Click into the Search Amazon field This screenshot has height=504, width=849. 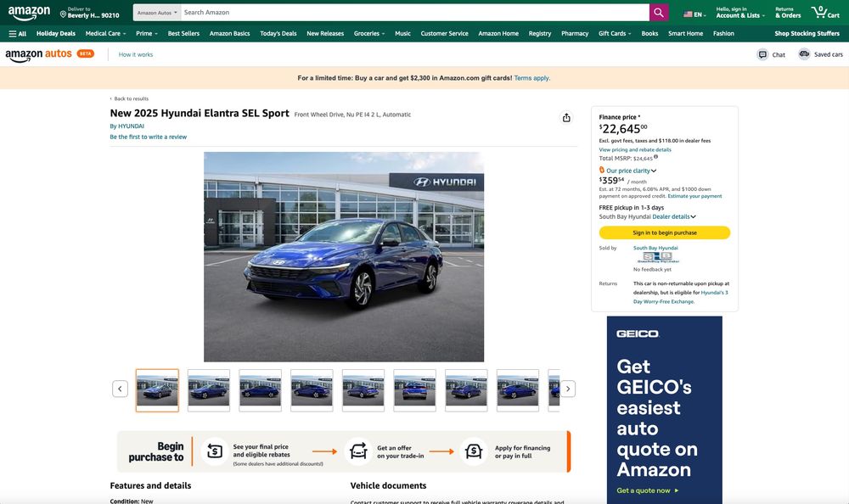point(415,13)
